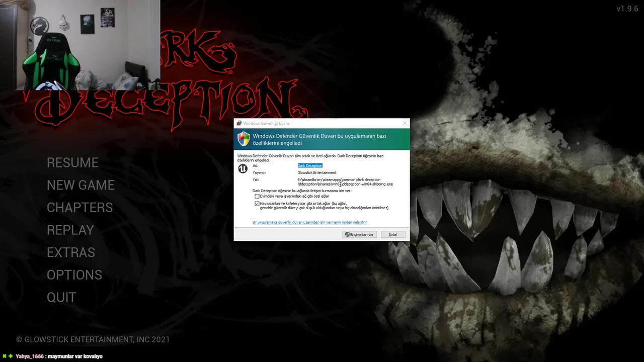Open the CHAPTERS menu entry
The image size is (644, 362).
pos(79,208)
